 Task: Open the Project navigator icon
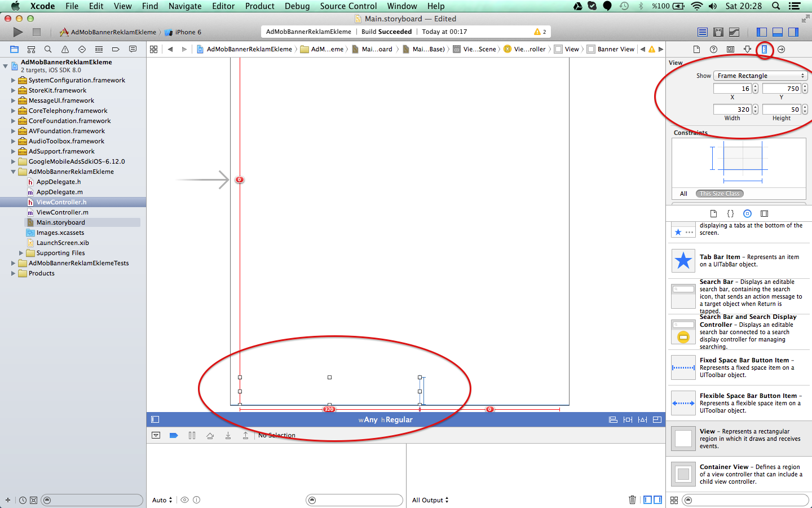pyautogui.click(x=14, y=49)
